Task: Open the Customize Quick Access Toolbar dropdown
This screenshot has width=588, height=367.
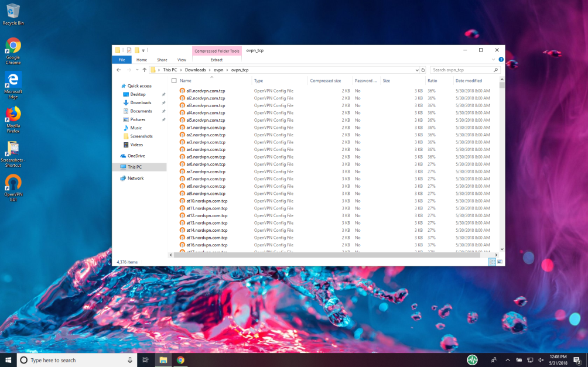Action: 143,50
